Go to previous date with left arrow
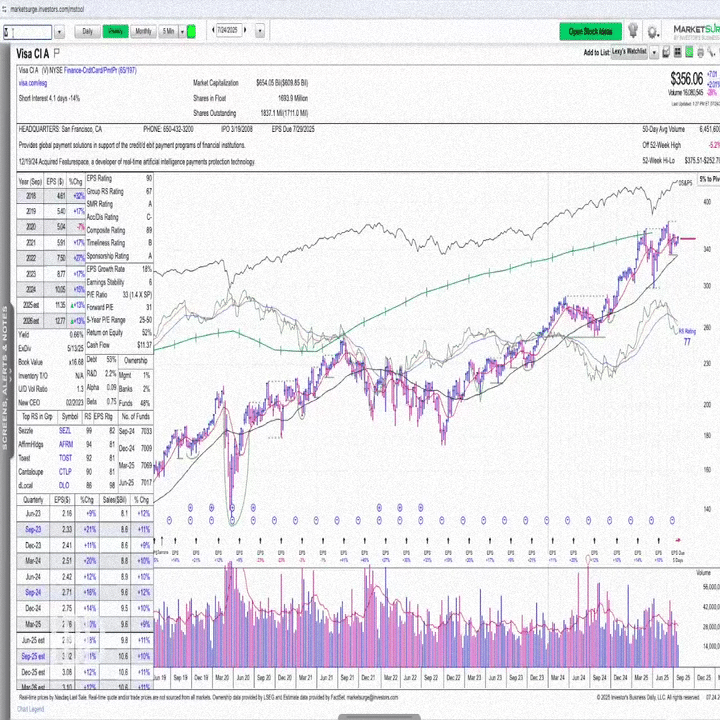 pos(213,30)
